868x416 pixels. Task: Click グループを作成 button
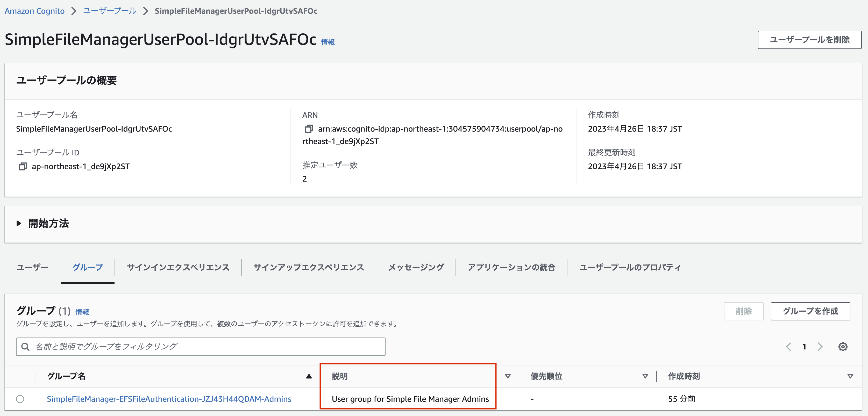(810, 311)
